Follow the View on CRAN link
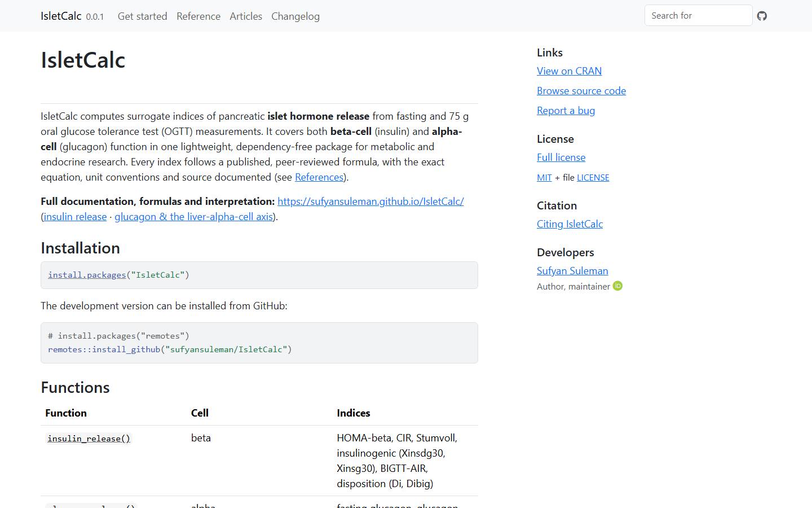 pyautogui.click(x=569, y=71)
